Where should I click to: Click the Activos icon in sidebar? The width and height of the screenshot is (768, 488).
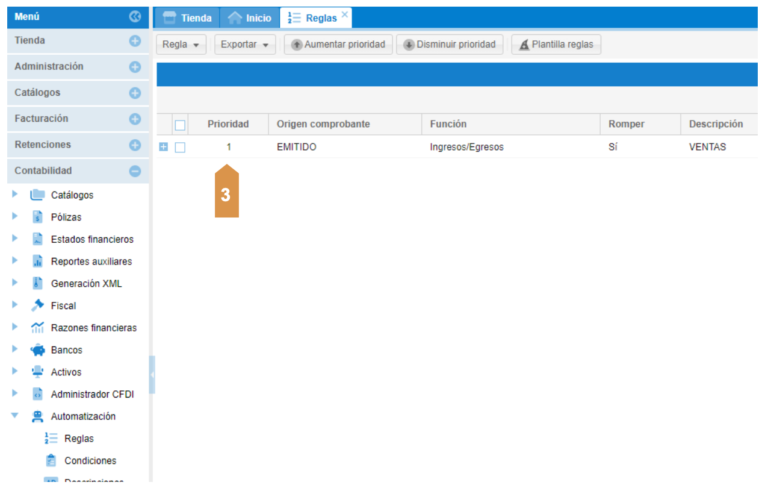(x=38, y=372)
